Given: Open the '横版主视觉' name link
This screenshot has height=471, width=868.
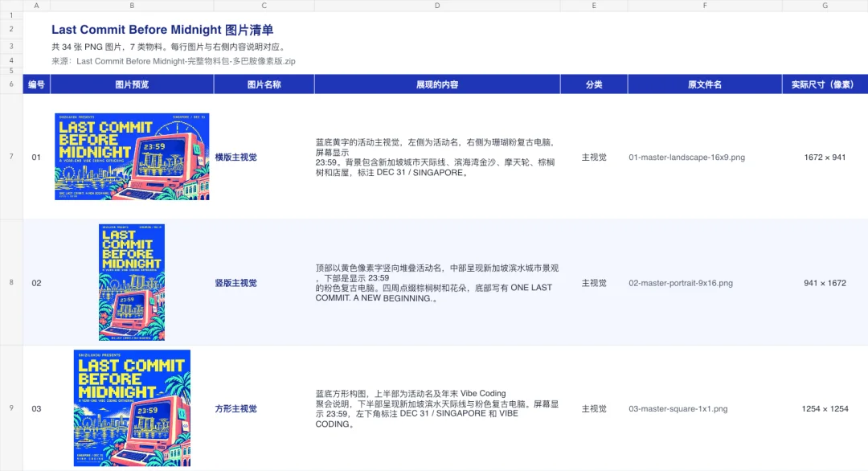Looking at the screenshot, I should coord(235,158).
